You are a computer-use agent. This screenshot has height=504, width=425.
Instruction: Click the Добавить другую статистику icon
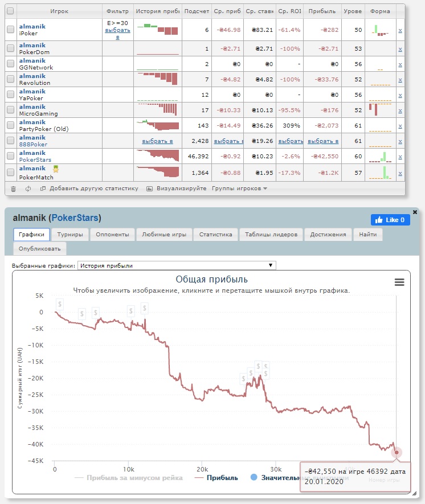tap(43, 189)
